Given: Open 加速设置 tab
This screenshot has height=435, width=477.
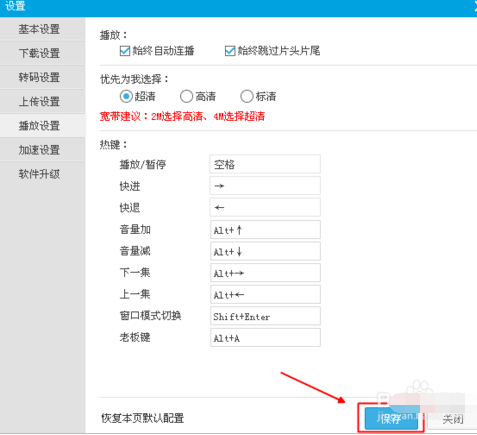Looking at the screenshot, I should click(39, 150).
